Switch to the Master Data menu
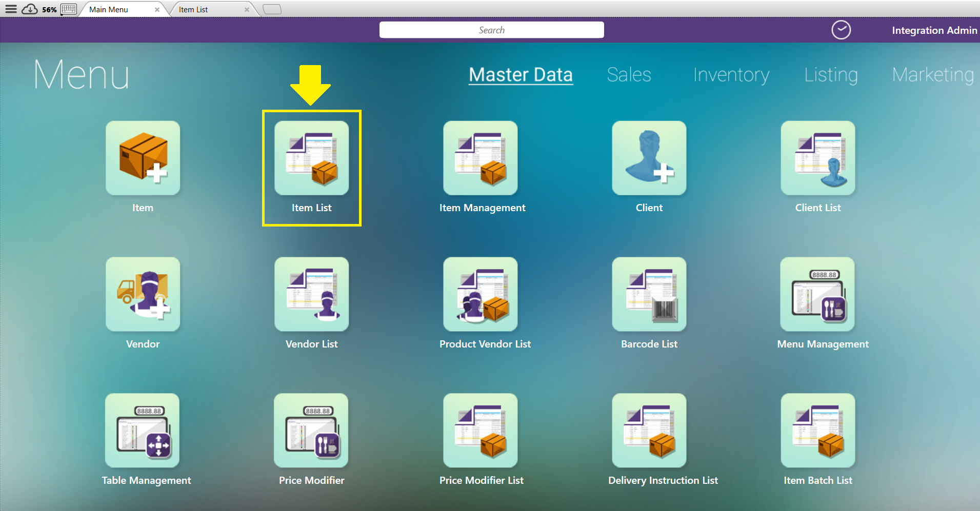 pos(521,75)
